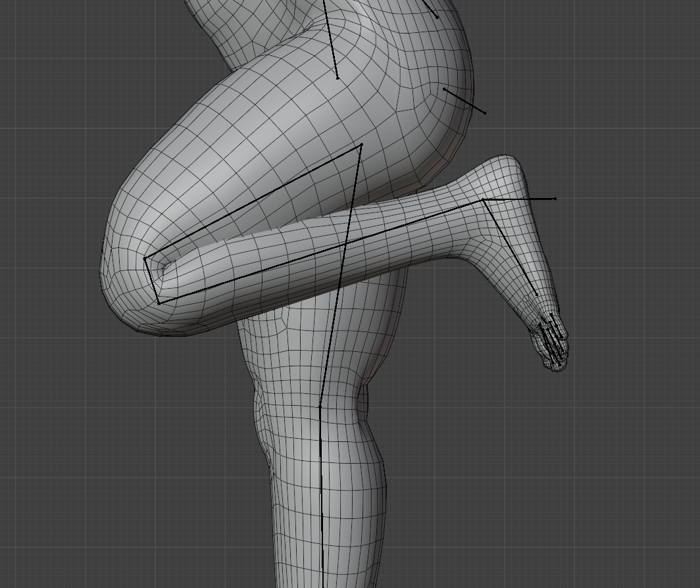
Task: Select the short knee bone at the raised knee
Action: point(151,281)
